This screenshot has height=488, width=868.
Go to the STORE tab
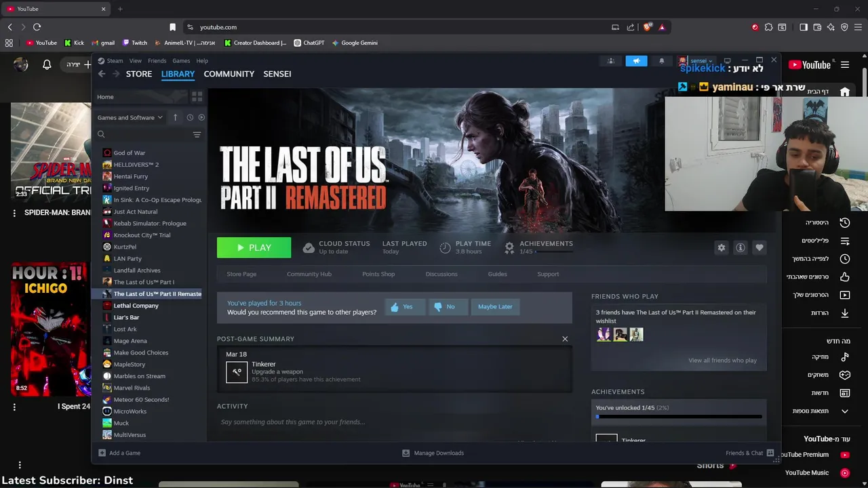pyautogui.click(x=139, y=74)
